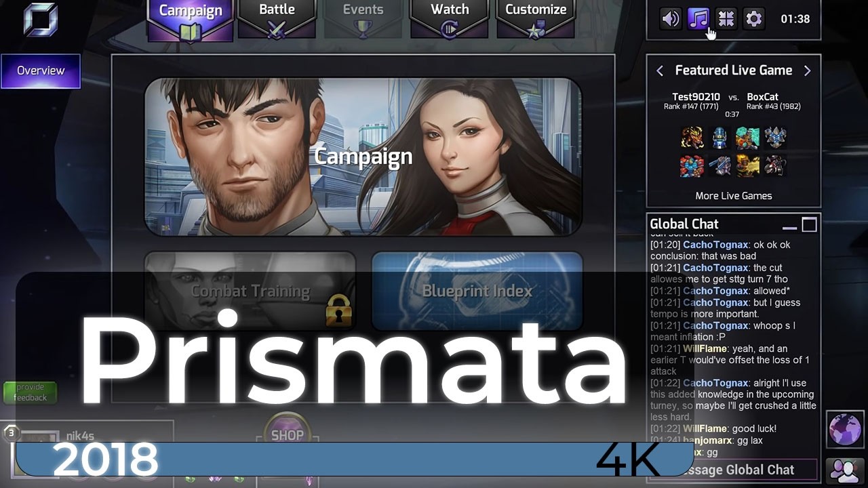Open the Blueprint Index tile

[x=477, y=291]
